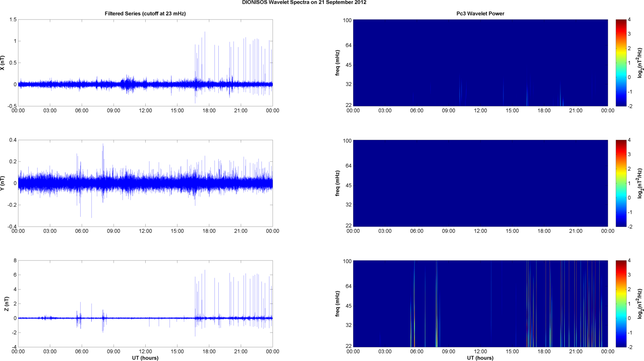The image size is (644, 361).
Task: Click the colorbar beside the top wavelet plot
Action: click(x=621, y=63)
